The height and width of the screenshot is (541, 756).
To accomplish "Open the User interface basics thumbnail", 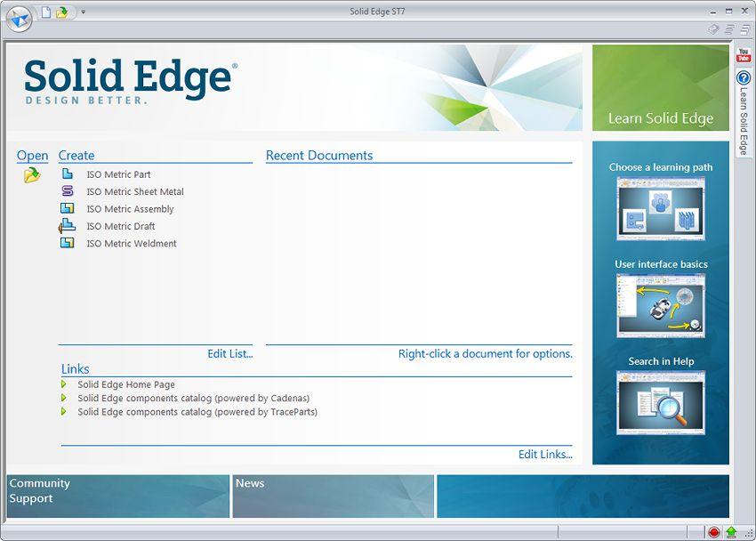I will (661, 306).
